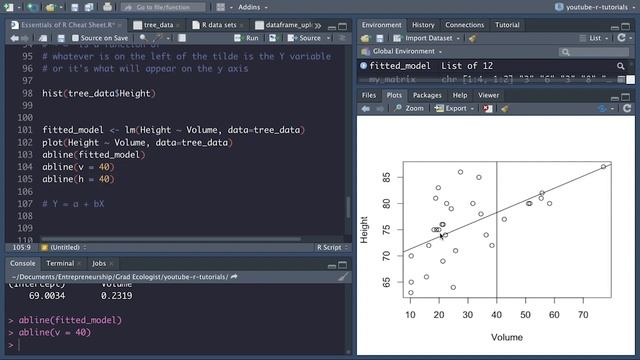Click the New File icon in main toolbar
Screen dimensions: 640x360
(x=8, y=7)
